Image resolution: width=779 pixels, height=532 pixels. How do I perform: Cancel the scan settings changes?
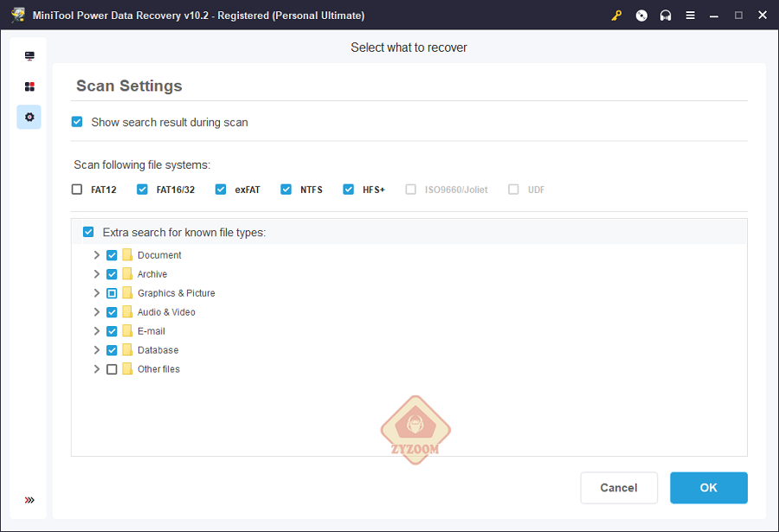[619, 488]
